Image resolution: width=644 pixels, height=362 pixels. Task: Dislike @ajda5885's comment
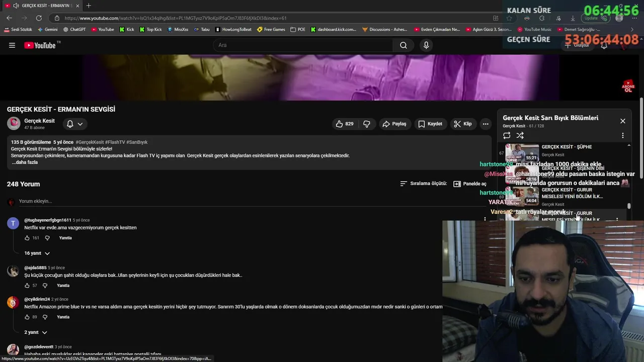tap(45, 286)
